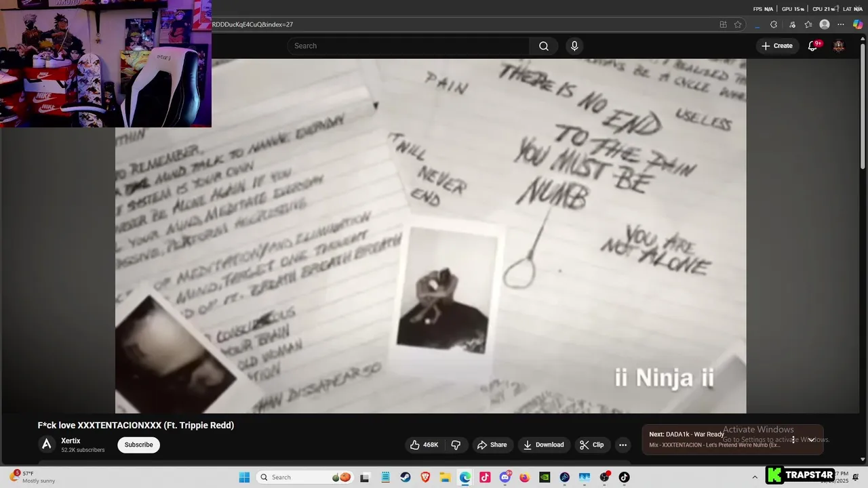Open Copilot sidebar icon

point(858,24)
